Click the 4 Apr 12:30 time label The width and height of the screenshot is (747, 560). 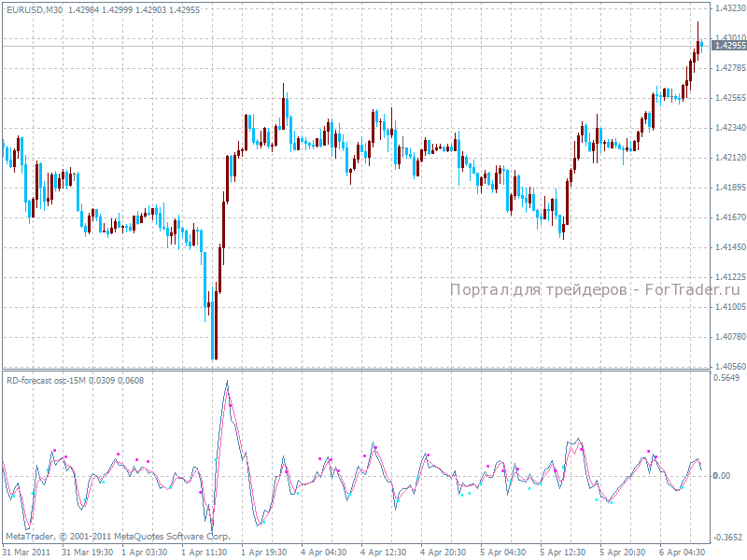[x=384, y=553]
